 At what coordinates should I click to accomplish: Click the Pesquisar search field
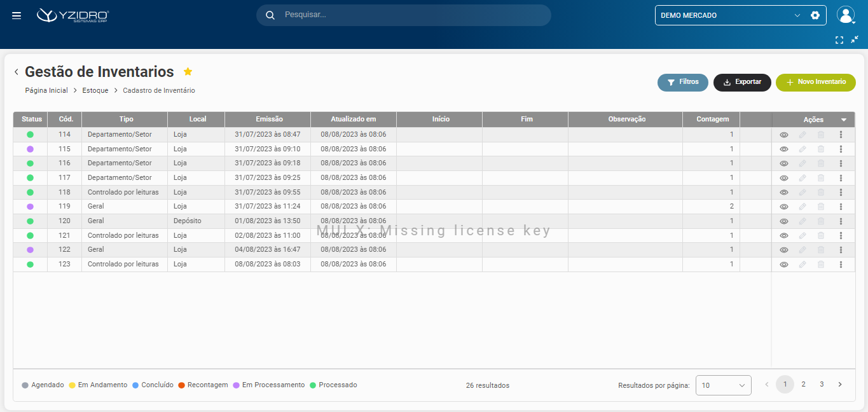407,15
